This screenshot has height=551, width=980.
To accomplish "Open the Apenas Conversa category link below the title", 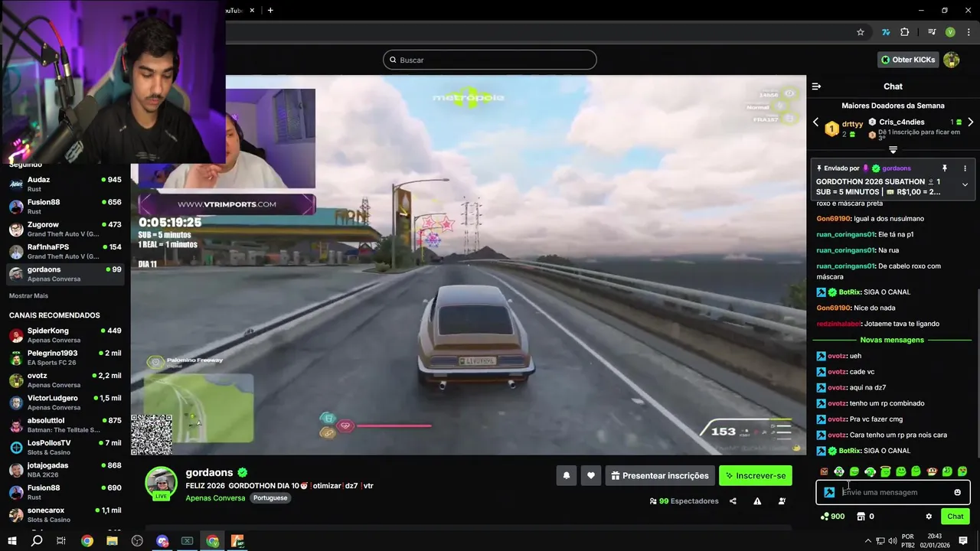I will (215, 497).
